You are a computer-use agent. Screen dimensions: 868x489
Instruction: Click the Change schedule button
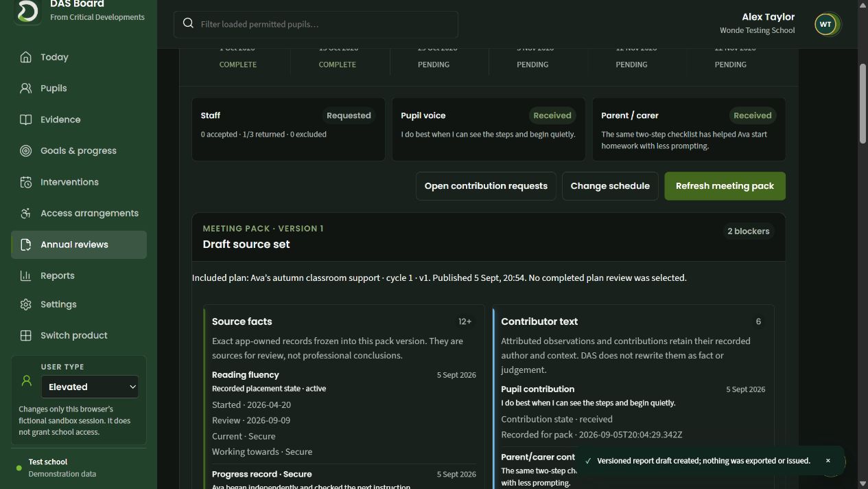(610, 186)
